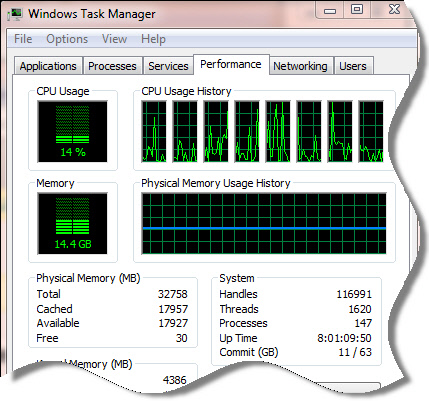Click the Processes count 147
429x401 pixels.
tap(363, 323)
